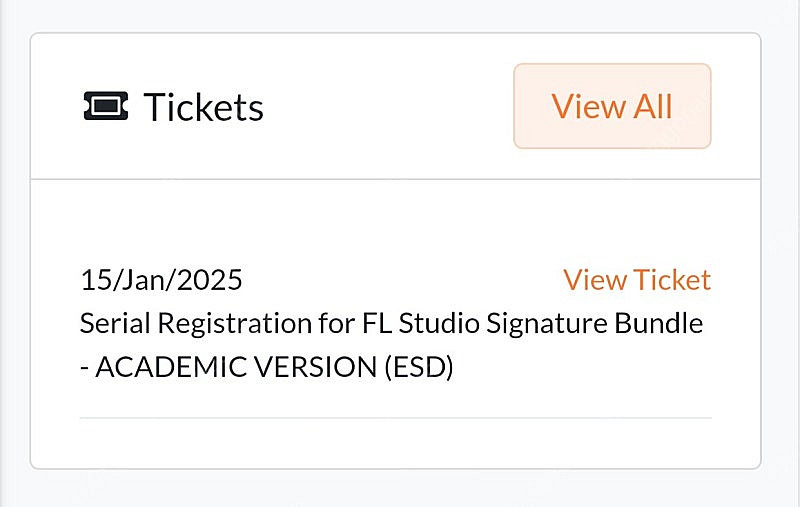Click the ACADEMIC VERSION (ESD) line
The height and width of the screenshot is (507, 800).
[267, 367]
